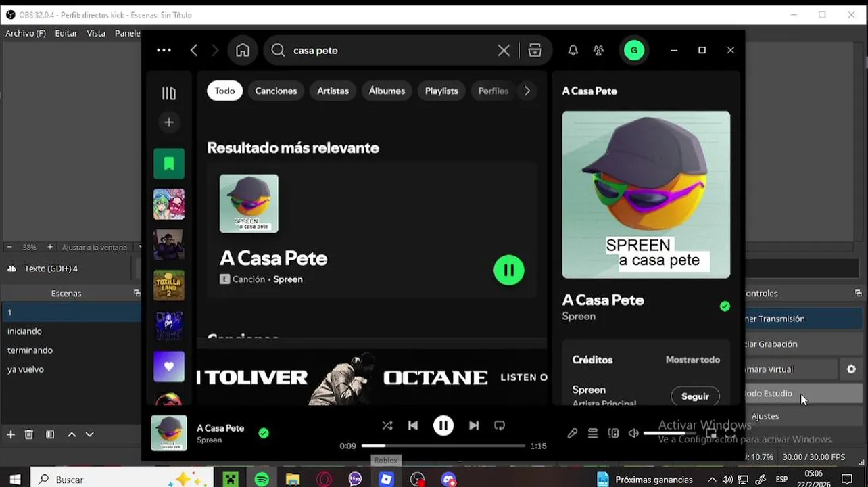Select the Todo filter chip
Screen dimensions: 868x487
pyautogui.click(x=225, y=91)
